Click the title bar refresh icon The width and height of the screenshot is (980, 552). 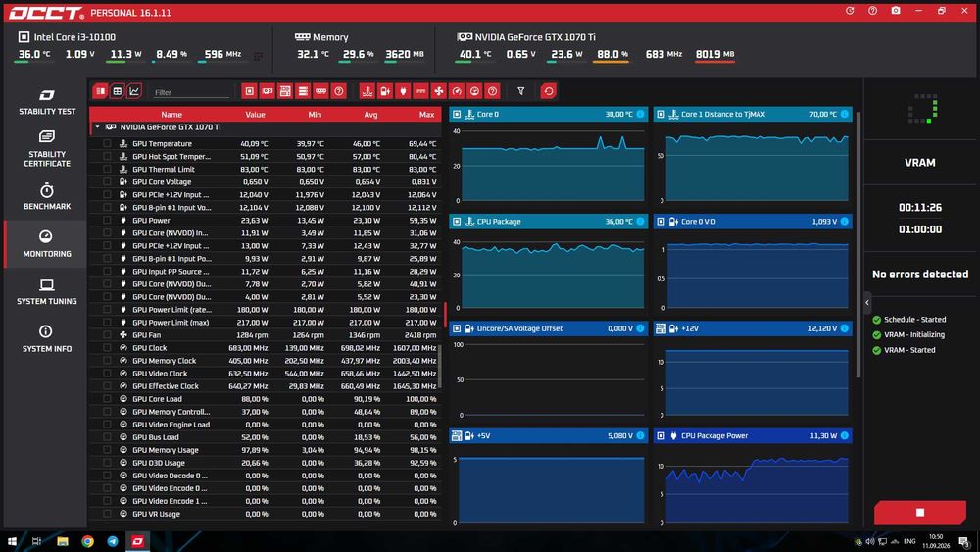click(850, 11)
